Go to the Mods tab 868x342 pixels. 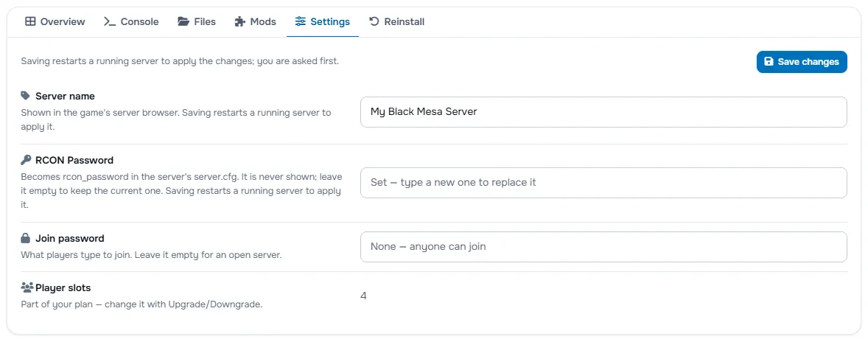(255, 22)
